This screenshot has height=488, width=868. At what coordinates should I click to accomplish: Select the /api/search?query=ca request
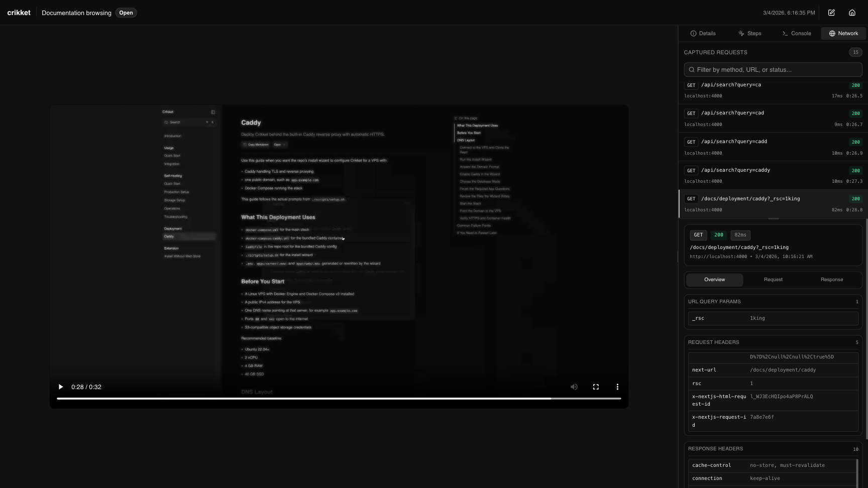[x=773, y=90]
